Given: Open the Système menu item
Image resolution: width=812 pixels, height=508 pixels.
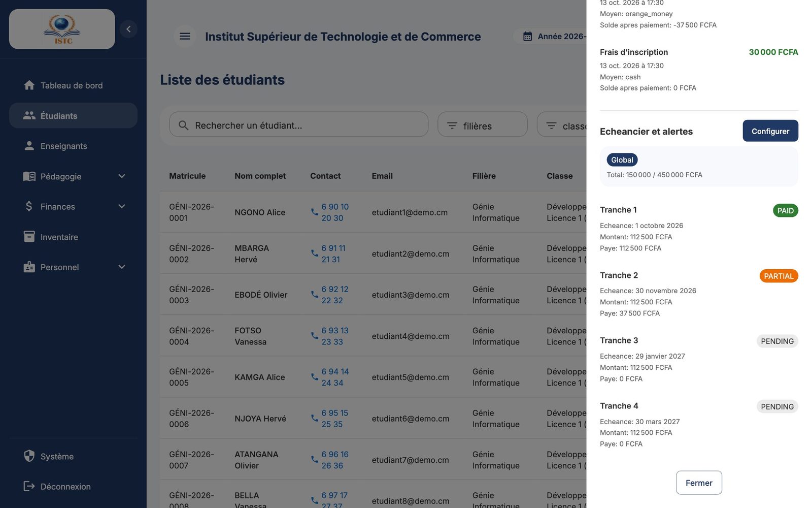Looking at the screenshot, I should (73, 456).
